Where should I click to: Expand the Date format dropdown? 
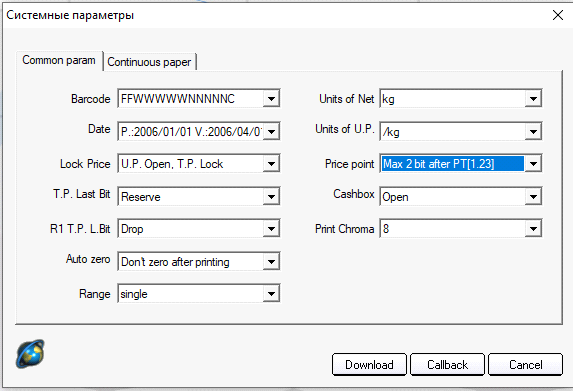[x=271, y=131]
